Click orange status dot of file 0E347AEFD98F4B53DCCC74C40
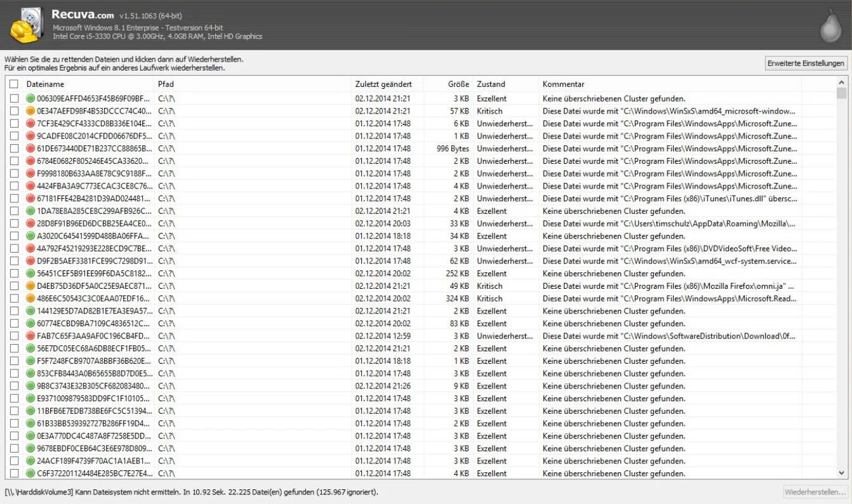Viewport: 852px width, 504px height. [30, 111]
